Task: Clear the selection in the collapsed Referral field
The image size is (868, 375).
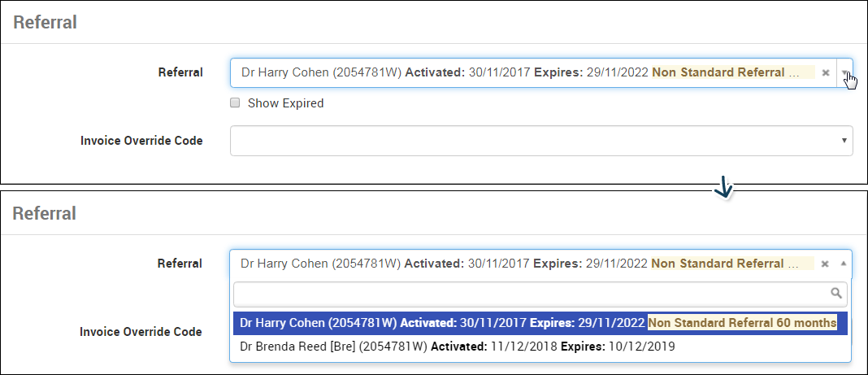Action: [826, 72]
